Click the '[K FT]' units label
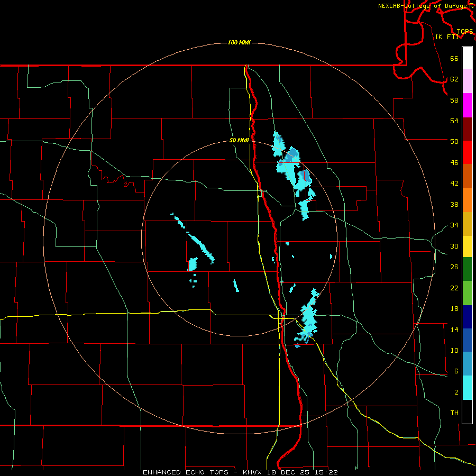Screen dimensions: 476x476 pos(447,37)
